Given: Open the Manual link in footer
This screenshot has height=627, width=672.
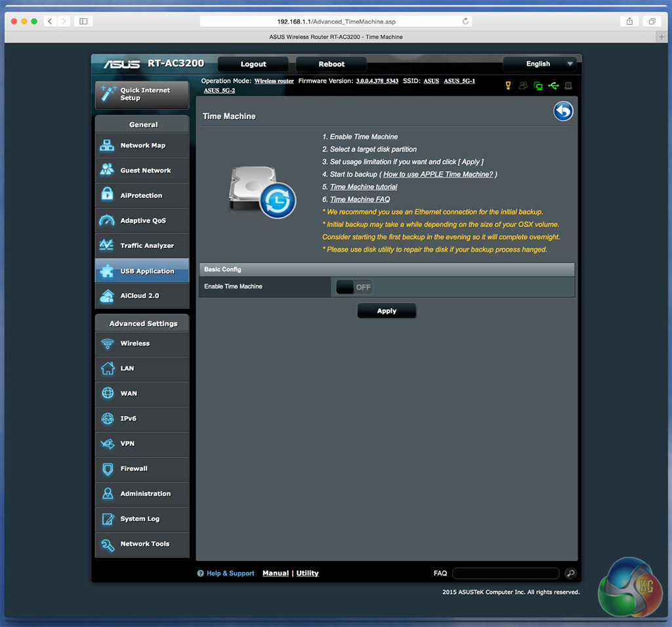Looking at the screenshot, I should tap(276, 573).
